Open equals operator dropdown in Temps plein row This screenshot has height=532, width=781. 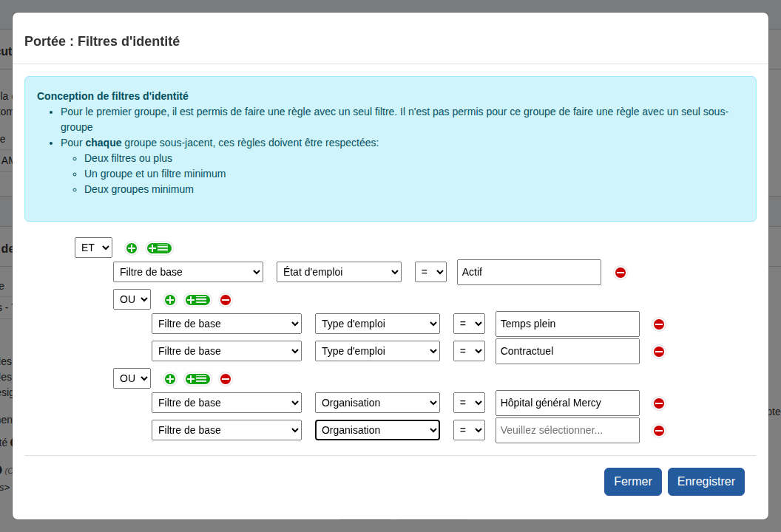coord(469,324)
